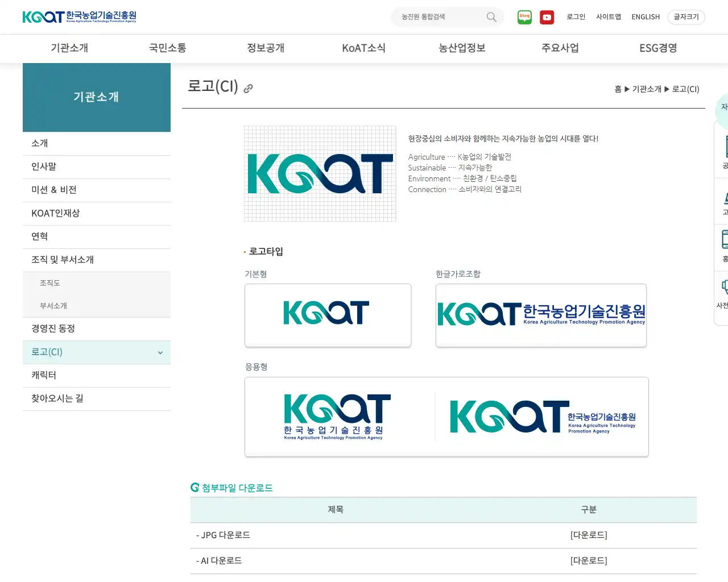Screen dimensions: 728x582
Task: Download the AI file via [다운로드]
Action: (589, 560)
